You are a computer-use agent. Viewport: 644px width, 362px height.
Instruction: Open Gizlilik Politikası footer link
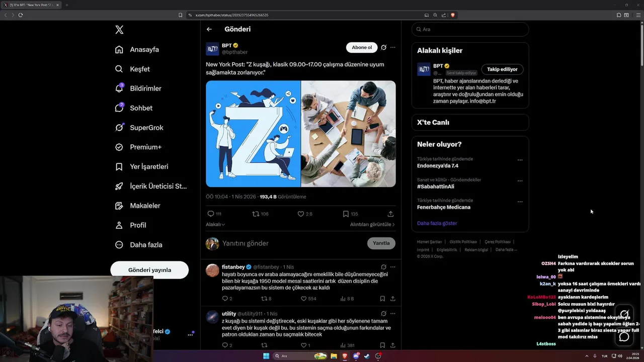coord(463,242)
